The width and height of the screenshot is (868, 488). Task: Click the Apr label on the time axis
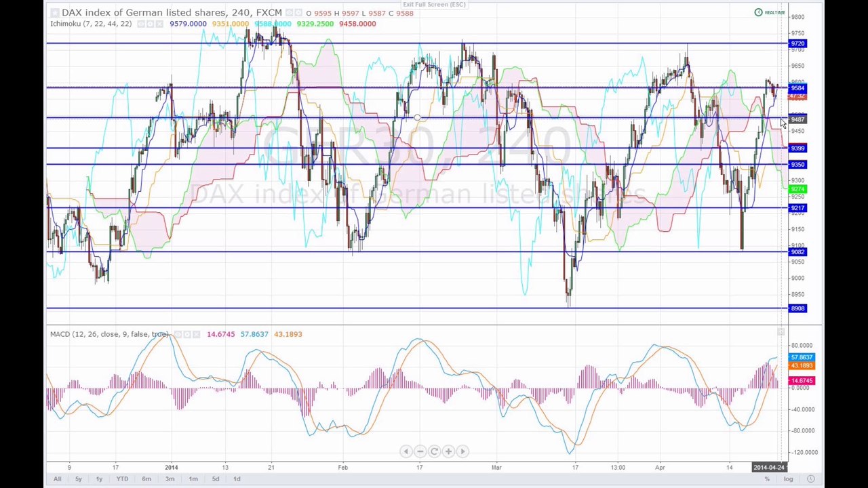click(x=660, y=467)
